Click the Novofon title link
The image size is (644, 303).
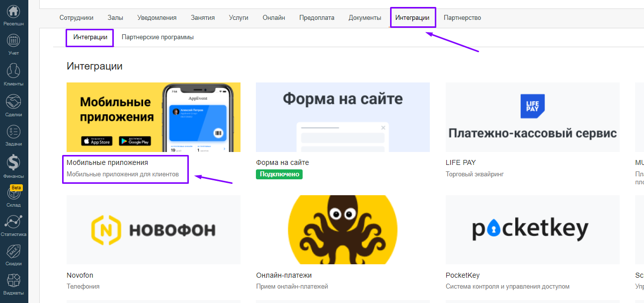click(x=80, y=275)
